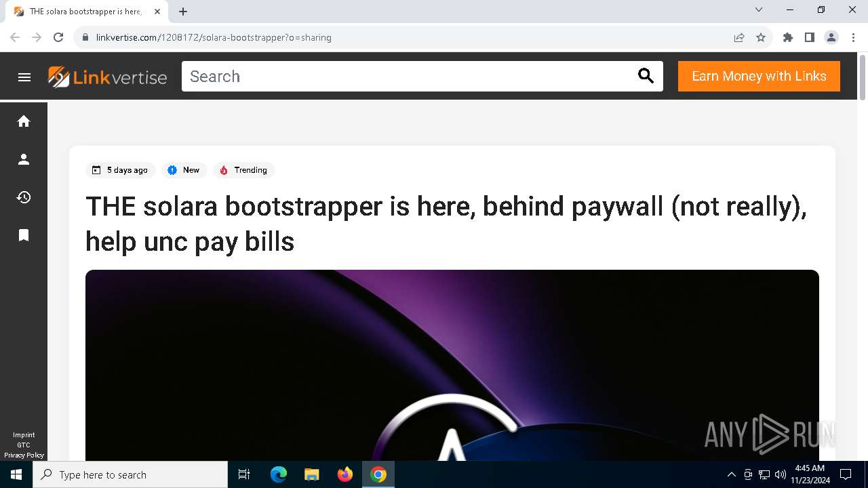Reload the current page
The height and width of the screenshot is (488, 868).
pyautogui.click(x=58, y=37)
